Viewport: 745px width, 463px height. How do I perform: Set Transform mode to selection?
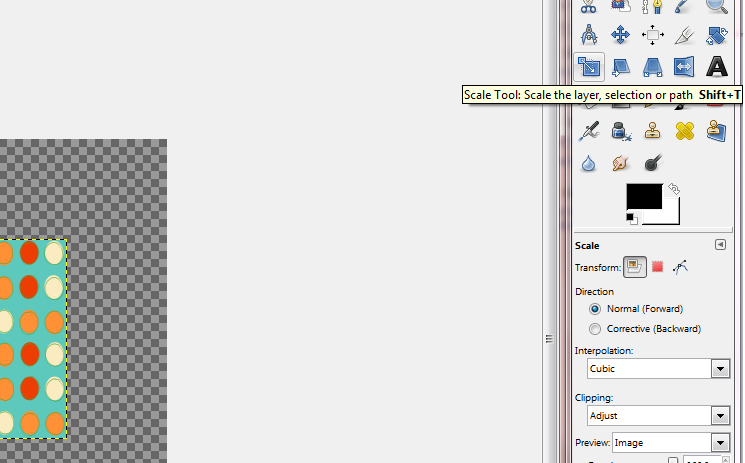[x=658, y=267]
